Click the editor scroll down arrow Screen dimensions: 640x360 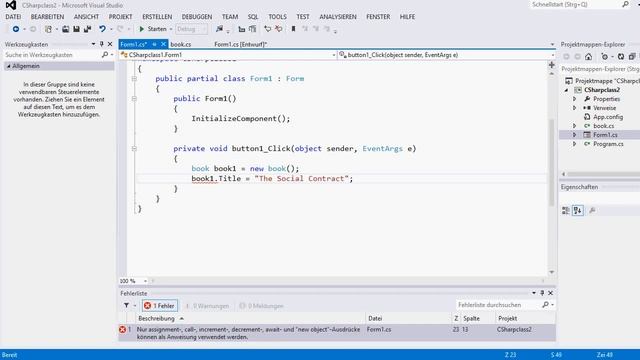552,272
